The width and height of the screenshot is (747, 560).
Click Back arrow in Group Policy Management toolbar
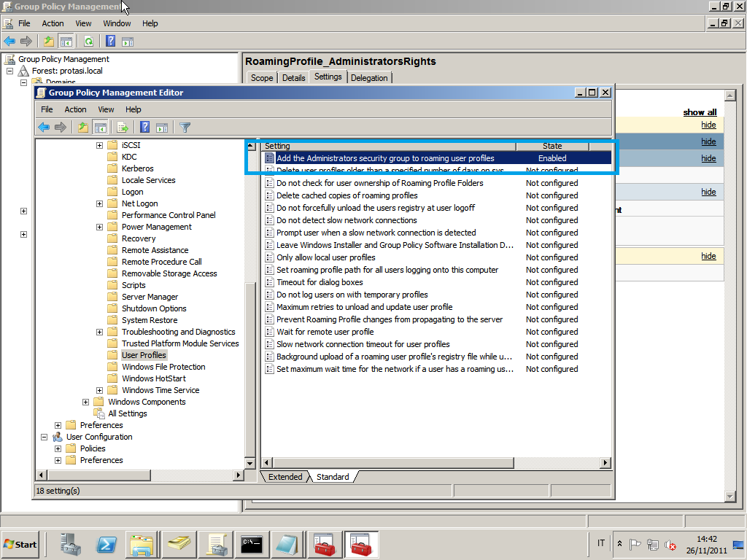[x=9, y=42]
